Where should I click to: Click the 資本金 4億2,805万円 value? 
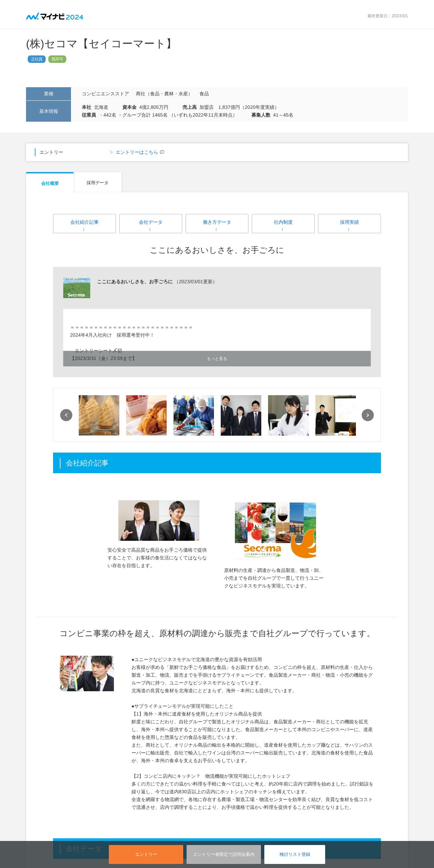coord(145,107)
